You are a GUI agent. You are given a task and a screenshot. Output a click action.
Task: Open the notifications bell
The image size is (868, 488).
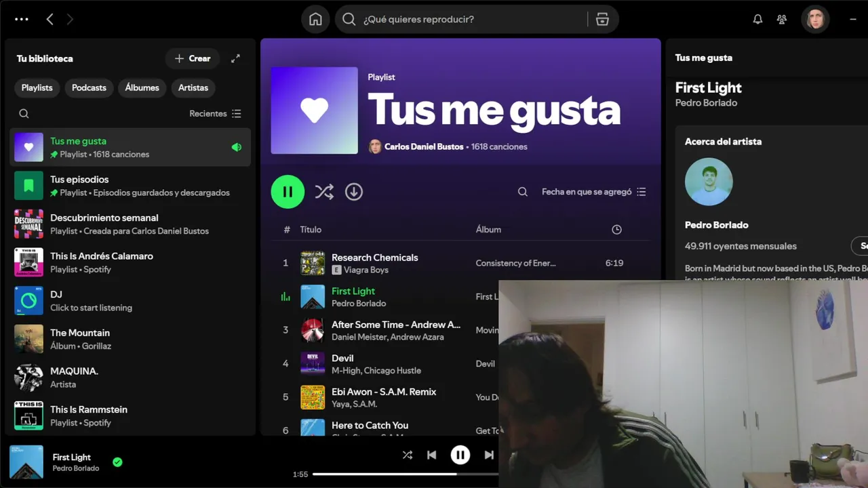[757, 19]
